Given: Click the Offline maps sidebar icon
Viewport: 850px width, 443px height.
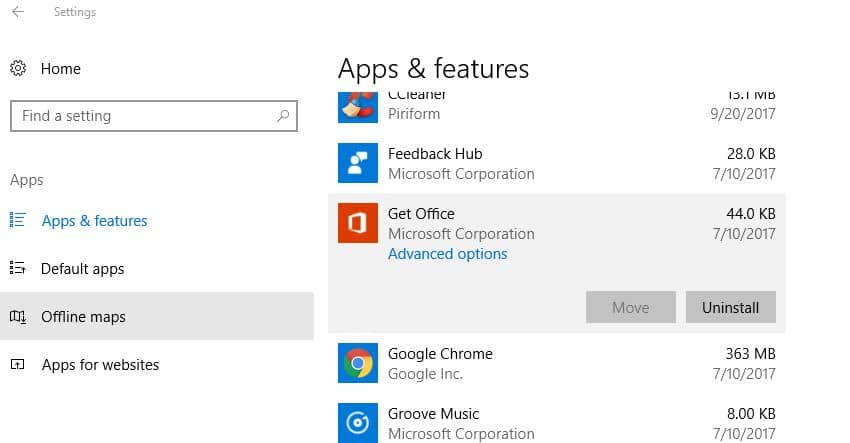Looking at the screenshot, I should pyautogui.click(x=18, y=317).
